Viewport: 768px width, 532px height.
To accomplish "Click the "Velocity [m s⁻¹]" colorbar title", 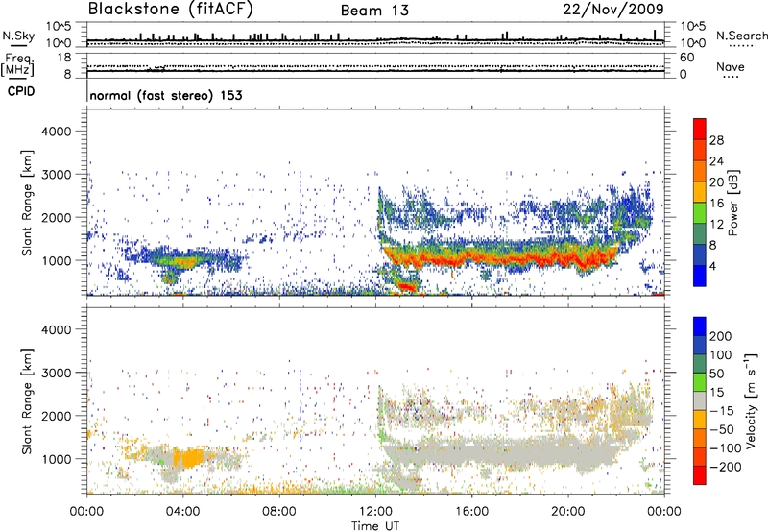I will pyautogui.click(x=750, y=400).
